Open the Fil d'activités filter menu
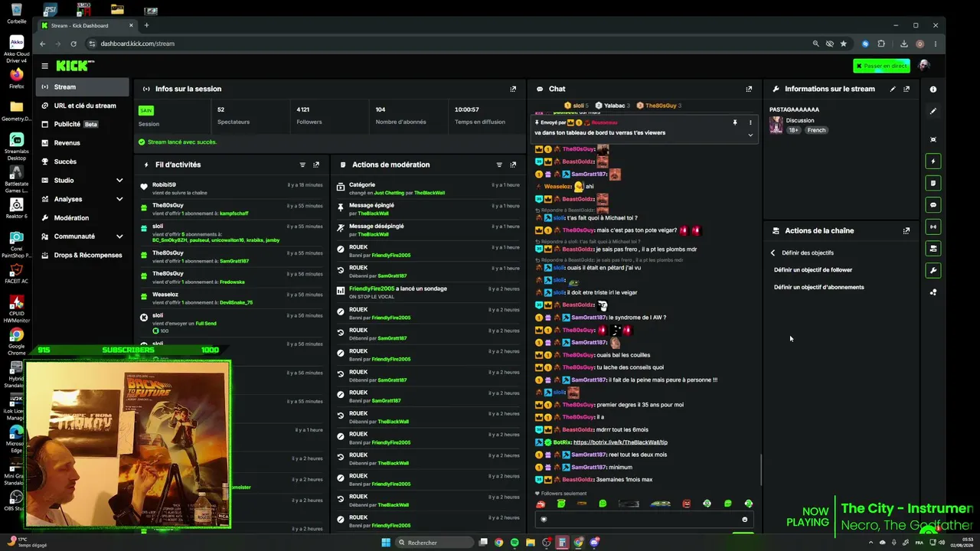The height and width of the screenshot is (551, 980). coord(302,165)
